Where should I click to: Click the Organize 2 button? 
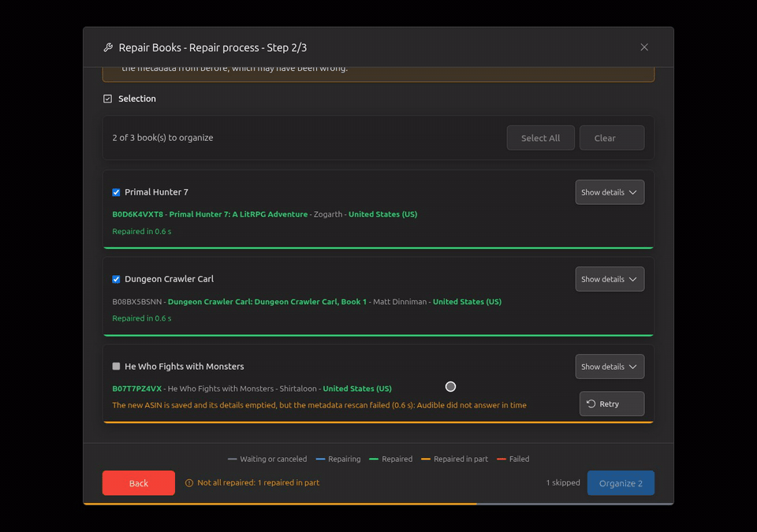tap(621, 483)
